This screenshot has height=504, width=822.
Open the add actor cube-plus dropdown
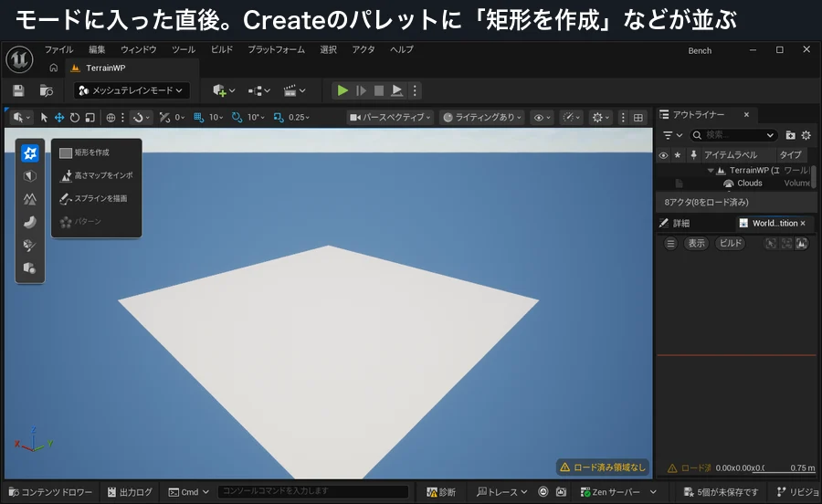tap(224, 90)
